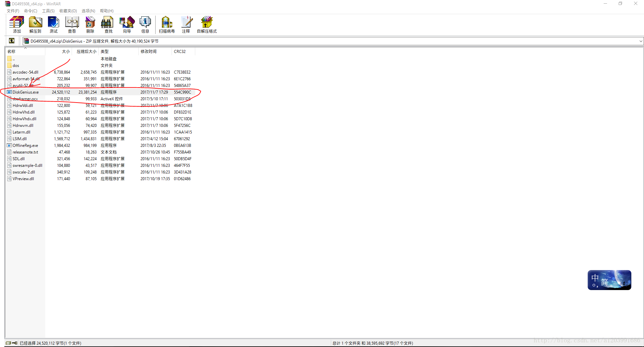Image resolution: width=644 pixels, height=347 pixels.
Task: Click the Add (添加) toolbar icon
Action: point(17,25)
